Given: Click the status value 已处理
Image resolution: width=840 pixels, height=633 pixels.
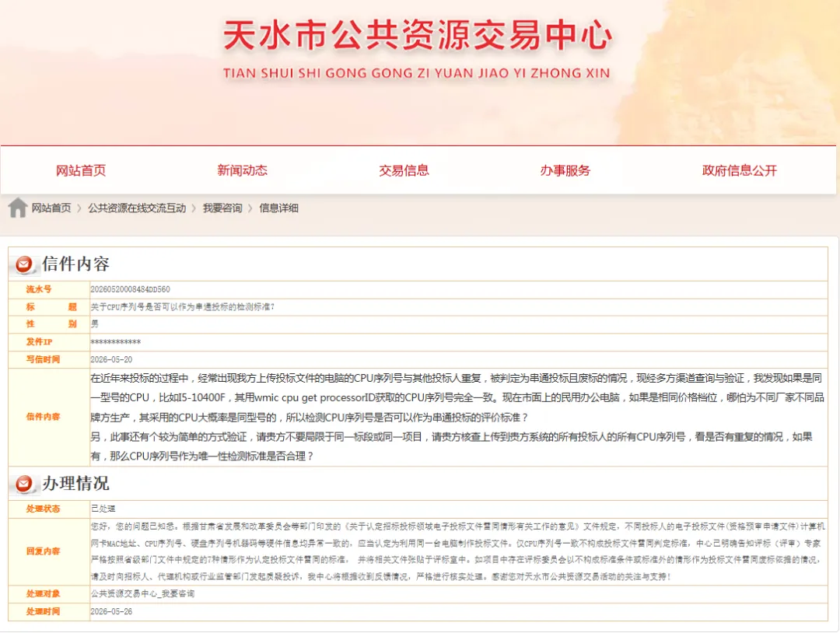Looking at the screenshot, I should [103, 509].
